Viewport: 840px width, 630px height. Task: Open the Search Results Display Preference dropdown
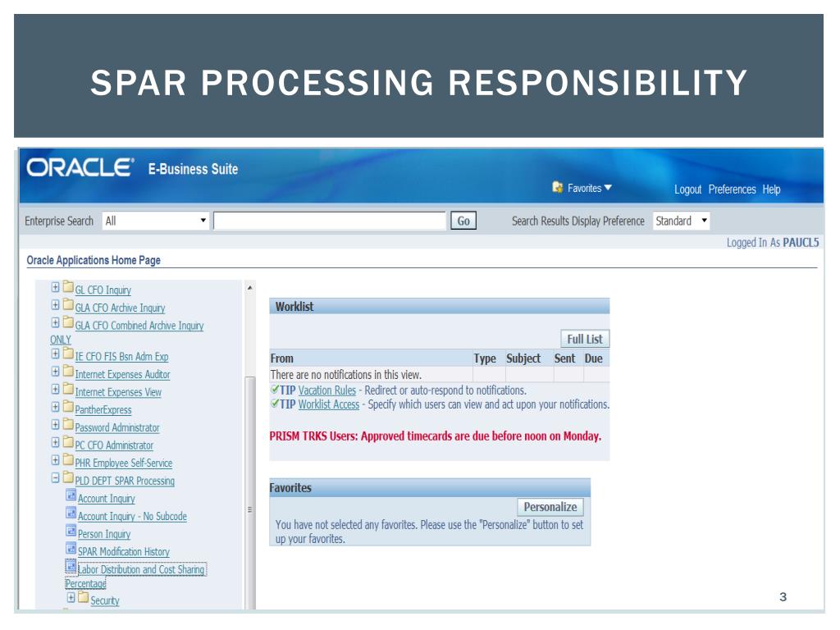pyautogui.click(x=681, y=221)
